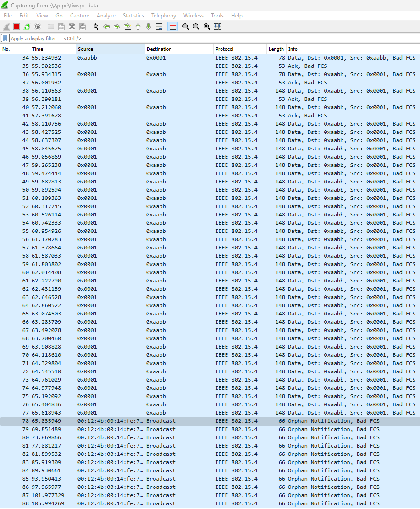Open the Help menu
Image resolution: width=420 pixels, height=509 pixels.
pyautogui.click(x=237, y=16)
